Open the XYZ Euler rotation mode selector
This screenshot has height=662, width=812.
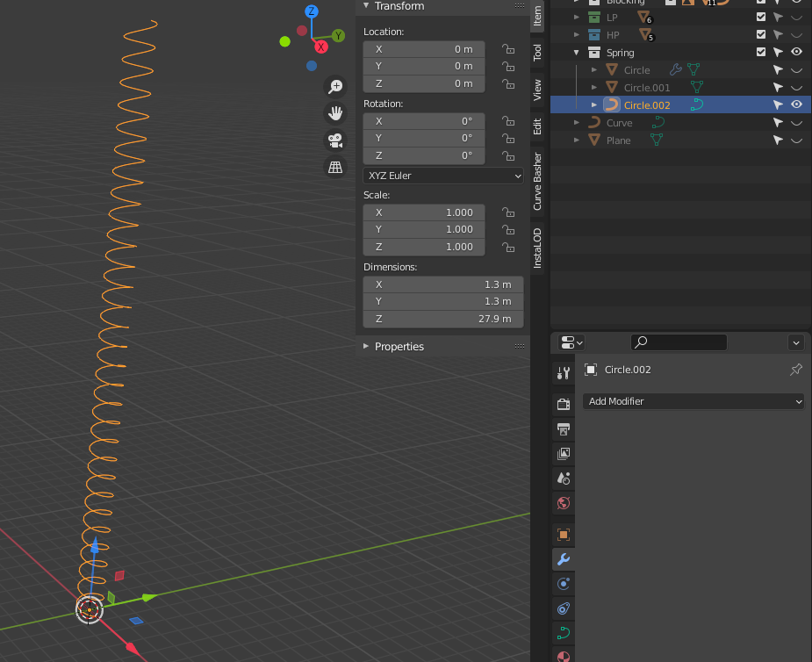pos(442,176)
